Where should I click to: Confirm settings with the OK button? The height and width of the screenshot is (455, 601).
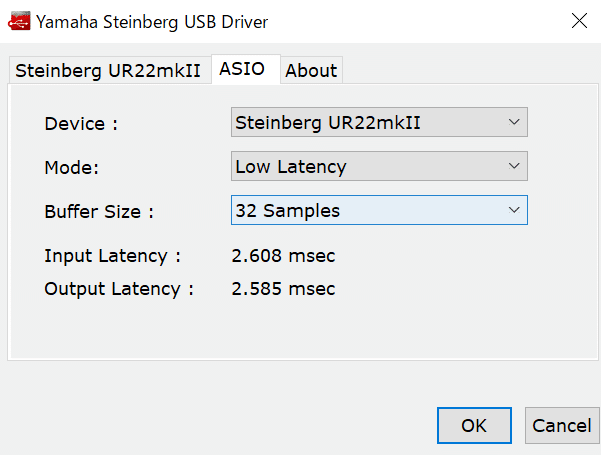click(x=474, y=425)
